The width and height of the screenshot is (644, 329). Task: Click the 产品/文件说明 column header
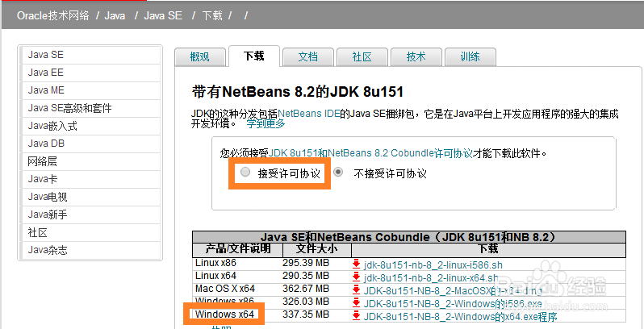(238, 249)
